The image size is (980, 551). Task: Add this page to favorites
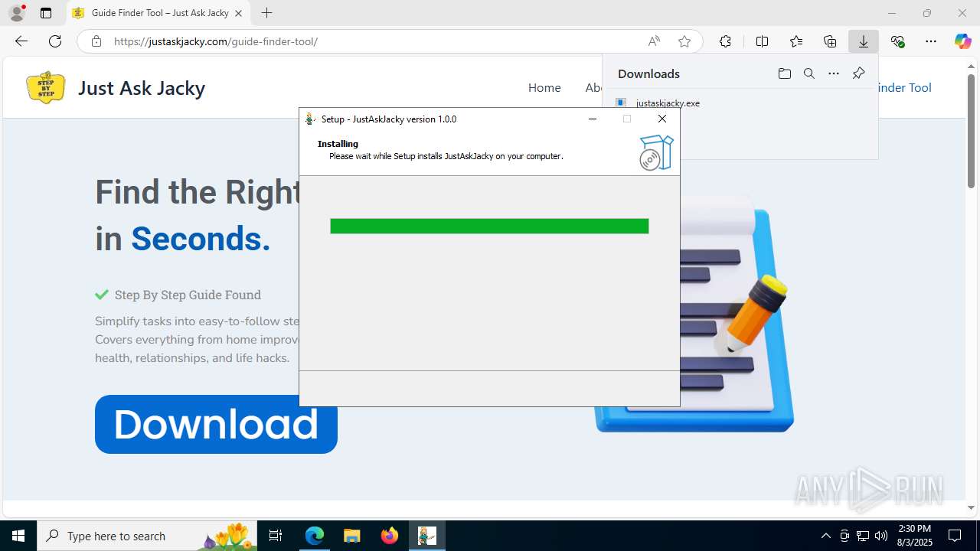point(684,41)
